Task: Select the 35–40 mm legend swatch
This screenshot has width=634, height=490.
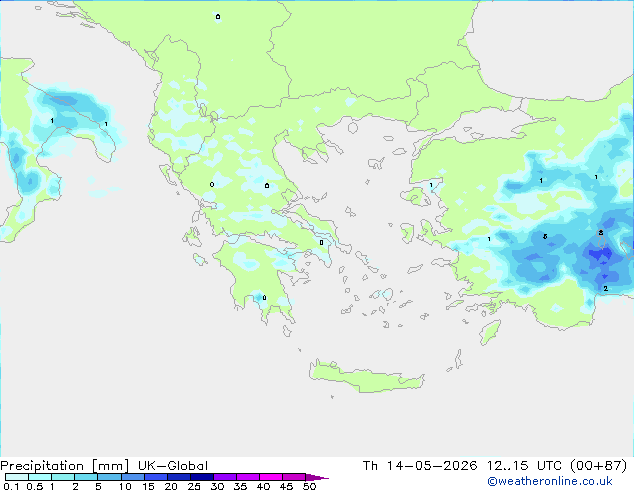Action: 247,477
